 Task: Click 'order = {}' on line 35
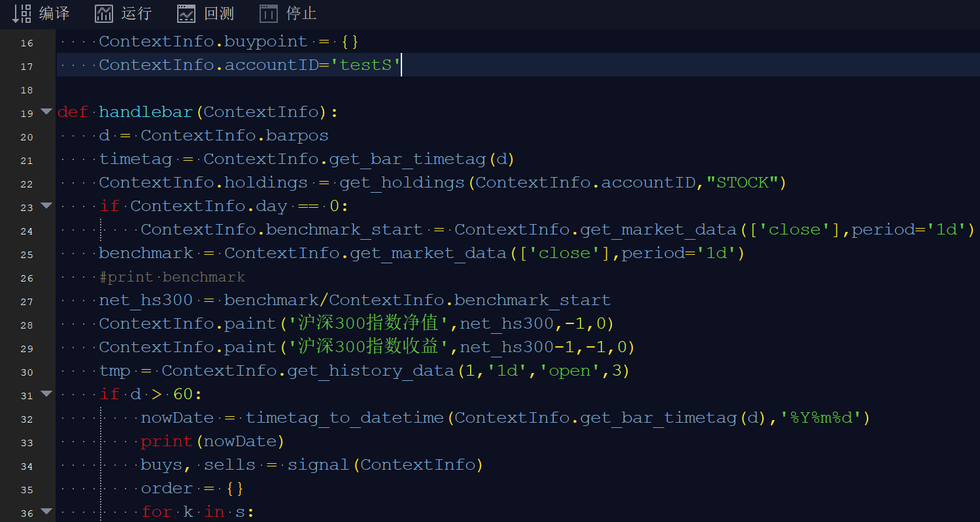point(193,489)
